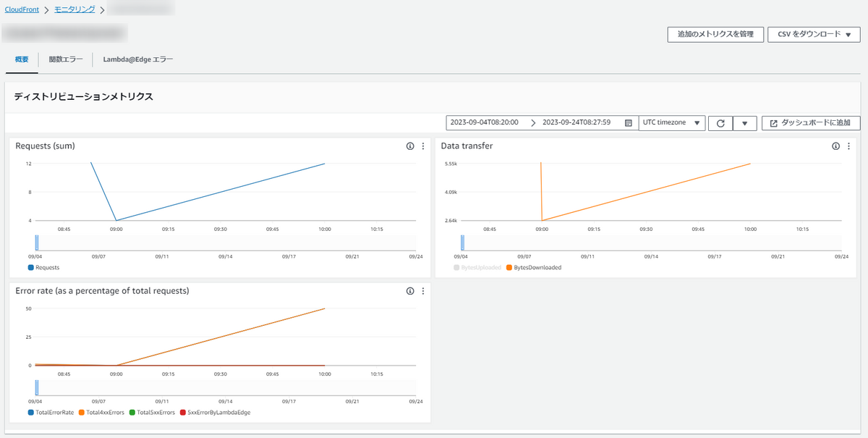Open kebab menu on Requests (sum) chart
Screen dimensions: 868x438
coord(423,146)
